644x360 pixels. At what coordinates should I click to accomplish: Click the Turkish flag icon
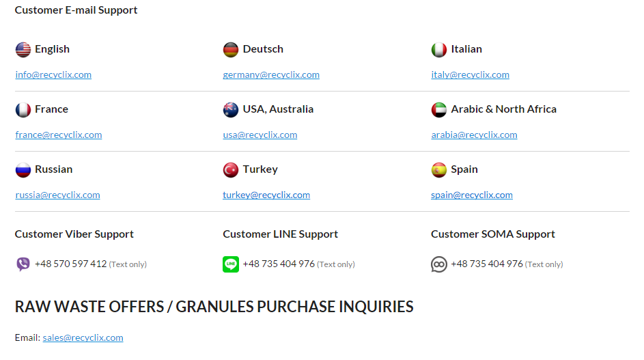(231, 170)
